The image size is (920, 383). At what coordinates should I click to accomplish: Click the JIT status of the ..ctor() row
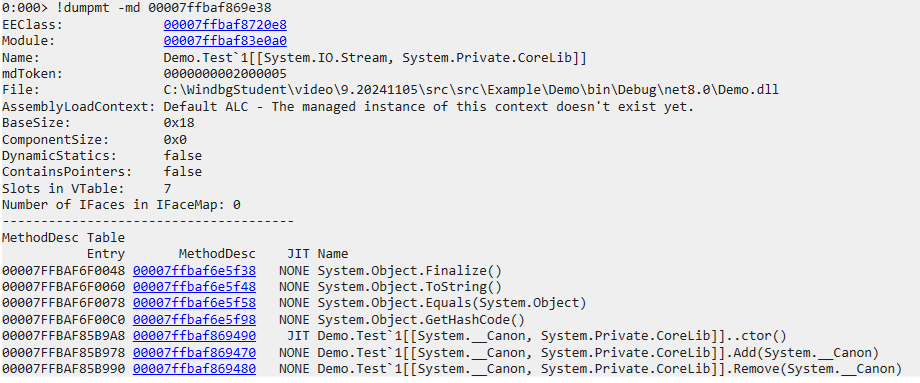[x=298, y=336]
